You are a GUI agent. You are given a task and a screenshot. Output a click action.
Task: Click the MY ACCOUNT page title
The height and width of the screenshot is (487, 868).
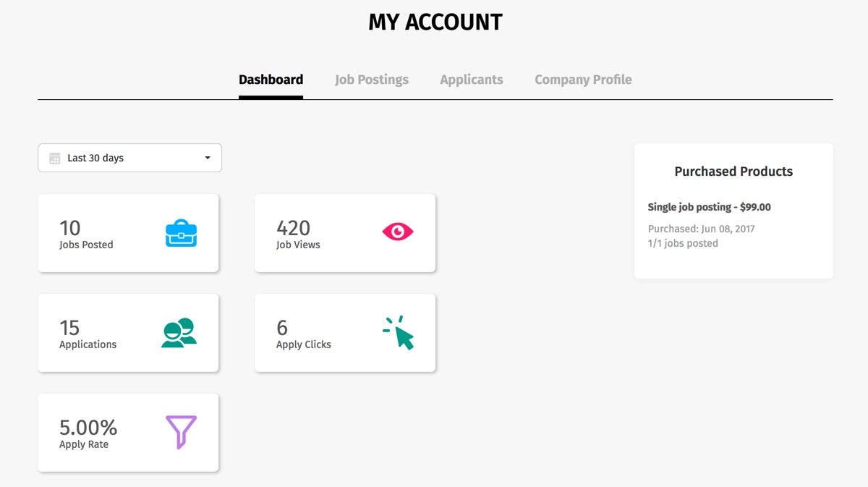pos(434,22)
